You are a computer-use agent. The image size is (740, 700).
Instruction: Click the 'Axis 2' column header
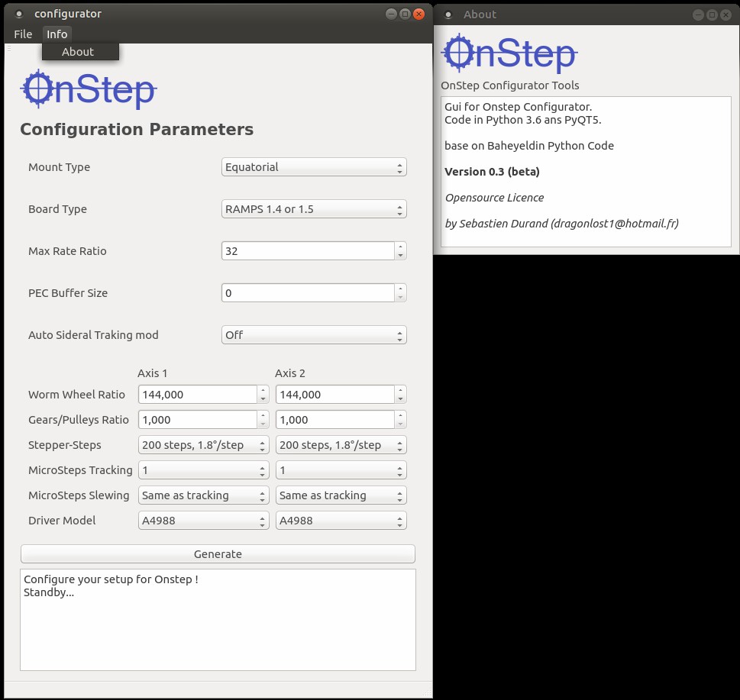pos(289,373)
